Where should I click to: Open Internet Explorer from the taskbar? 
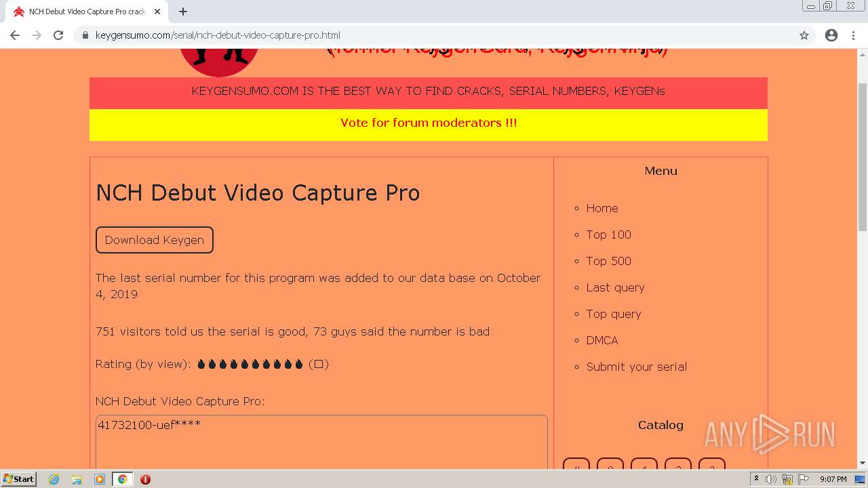point(54,479)
